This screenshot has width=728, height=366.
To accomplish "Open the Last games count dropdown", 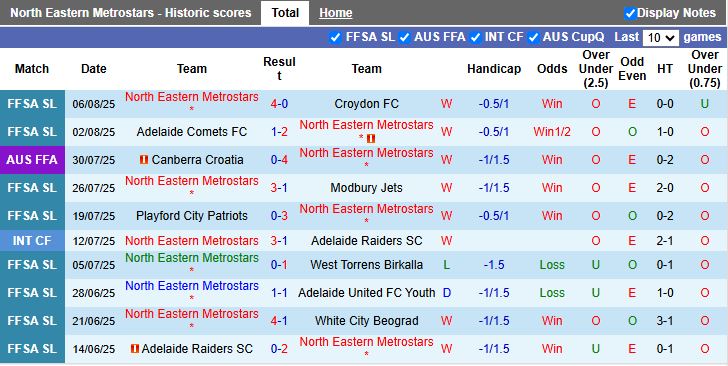I will click(x=661, y=38).
